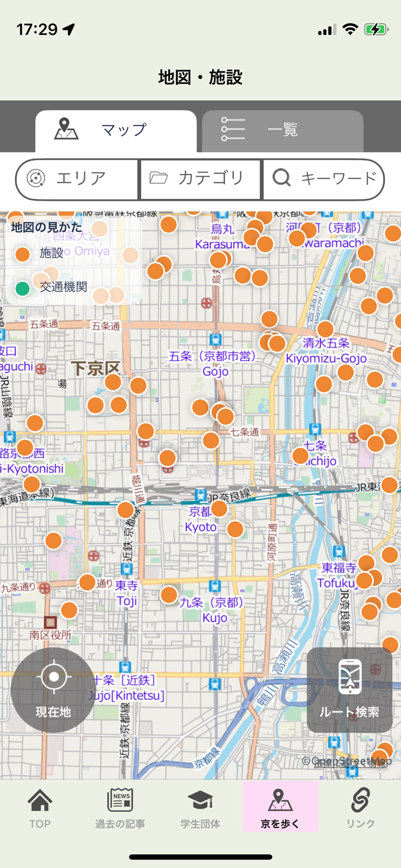Tap the battery charging status icon
Image resolution: width=401 pixels, height=868 pixels.
click(x=375, y=30)
